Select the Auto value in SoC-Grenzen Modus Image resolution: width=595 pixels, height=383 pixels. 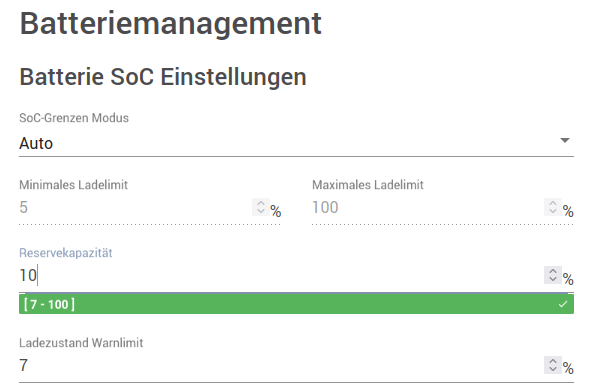(x=36, y=143)
